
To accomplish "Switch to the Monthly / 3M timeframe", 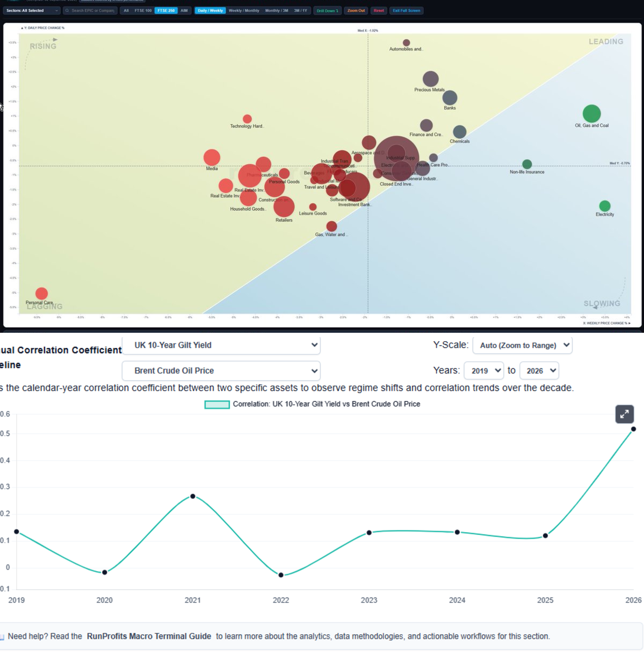I will point(276,11).
